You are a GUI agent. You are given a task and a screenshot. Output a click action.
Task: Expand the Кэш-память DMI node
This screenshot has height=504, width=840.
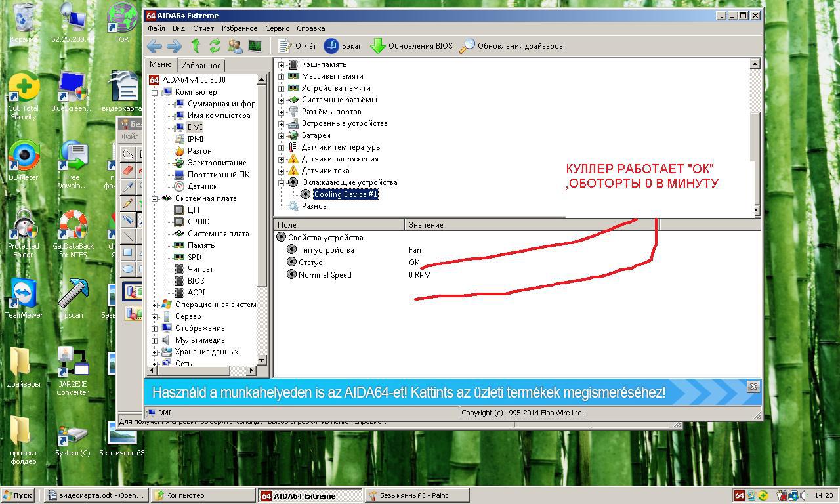[x=282, y=64]
